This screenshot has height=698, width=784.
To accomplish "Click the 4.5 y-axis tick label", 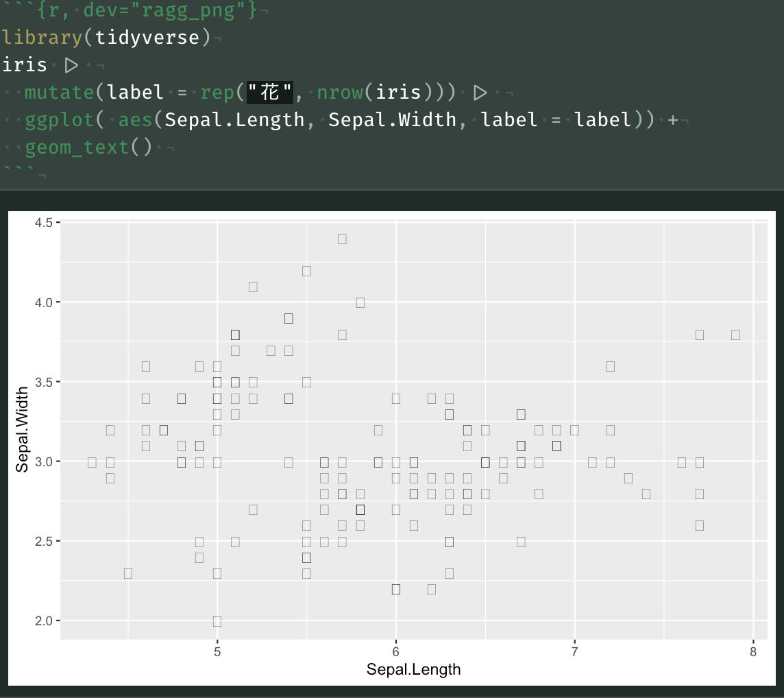I will [x=43, y=223].
